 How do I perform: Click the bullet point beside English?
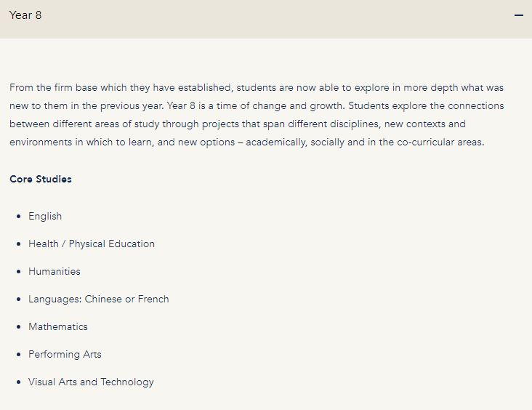(x=19, y=216)
